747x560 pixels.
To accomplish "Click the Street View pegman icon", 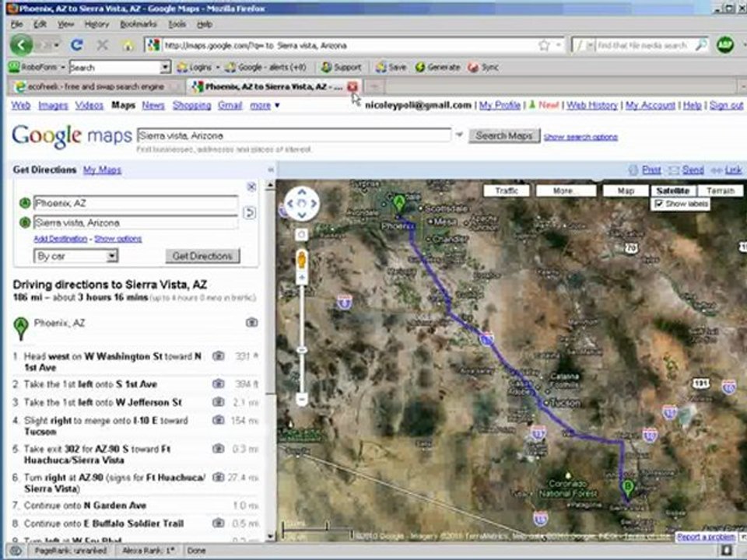I will [302, 261].
